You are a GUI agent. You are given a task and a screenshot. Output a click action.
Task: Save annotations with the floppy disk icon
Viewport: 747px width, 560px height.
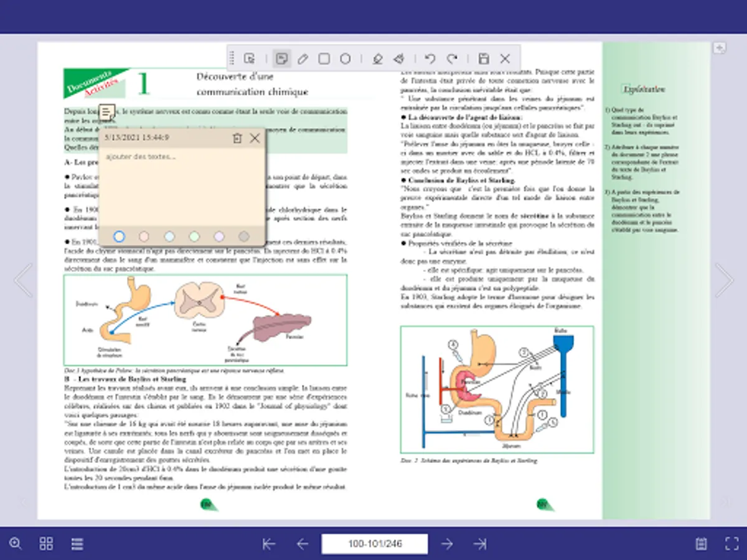tap(484, 59)
